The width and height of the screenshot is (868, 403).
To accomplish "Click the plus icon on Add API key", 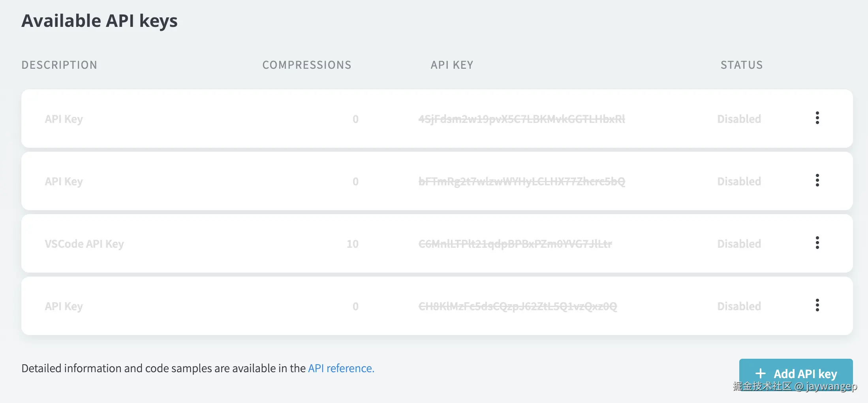I will coord(760,373).
